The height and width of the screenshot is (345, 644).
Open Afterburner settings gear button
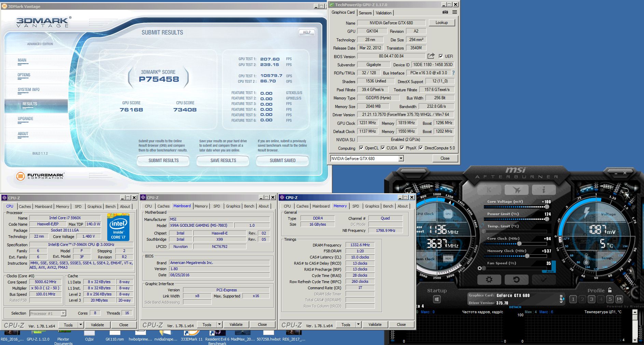point(489,280)
